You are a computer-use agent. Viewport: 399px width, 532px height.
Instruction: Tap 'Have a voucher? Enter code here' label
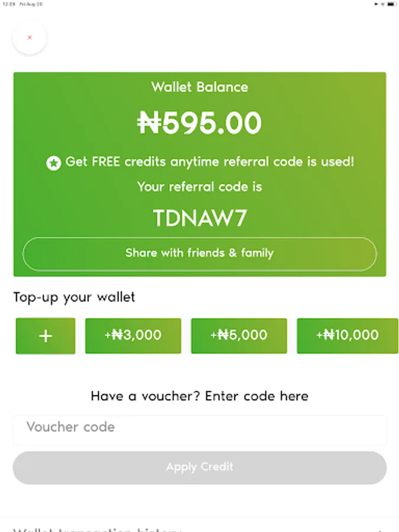[200, 396]
